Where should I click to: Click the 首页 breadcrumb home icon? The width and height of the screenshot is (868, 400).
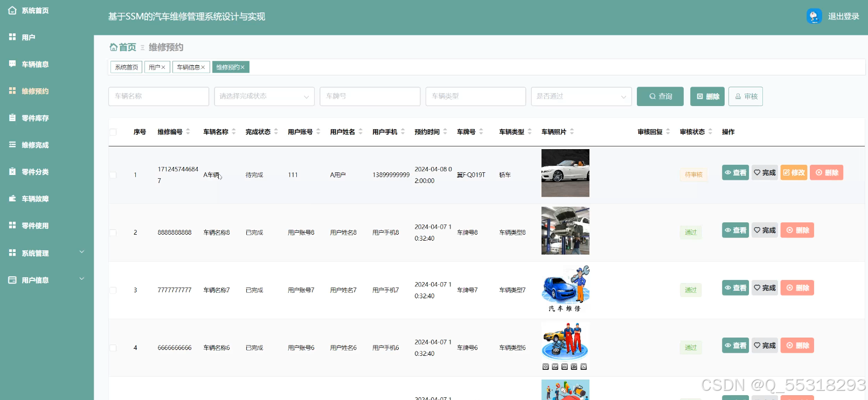[113, 47]
